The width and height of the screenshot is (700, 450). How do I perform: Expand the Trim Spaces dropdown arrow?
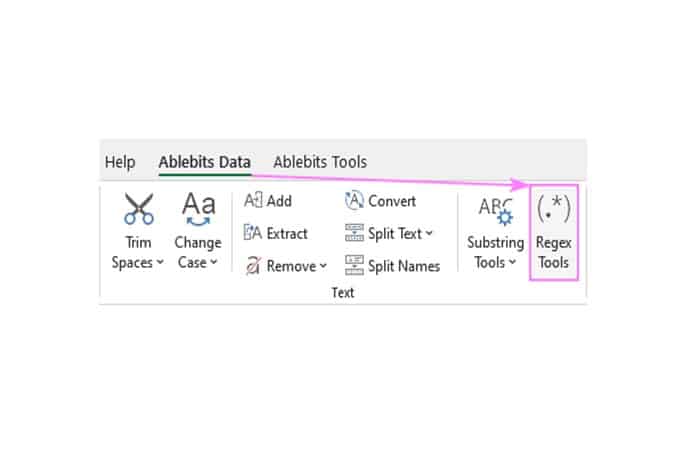pos(160,262)
